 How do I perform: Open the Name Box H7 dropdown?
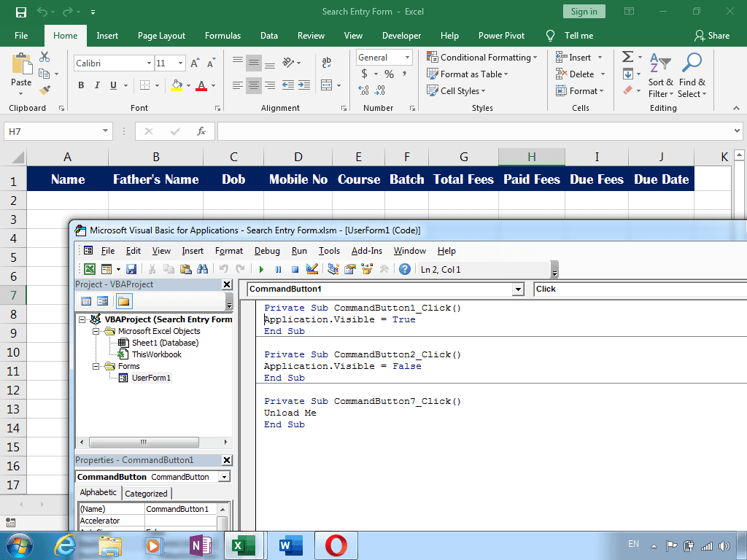tap(105, 131)
